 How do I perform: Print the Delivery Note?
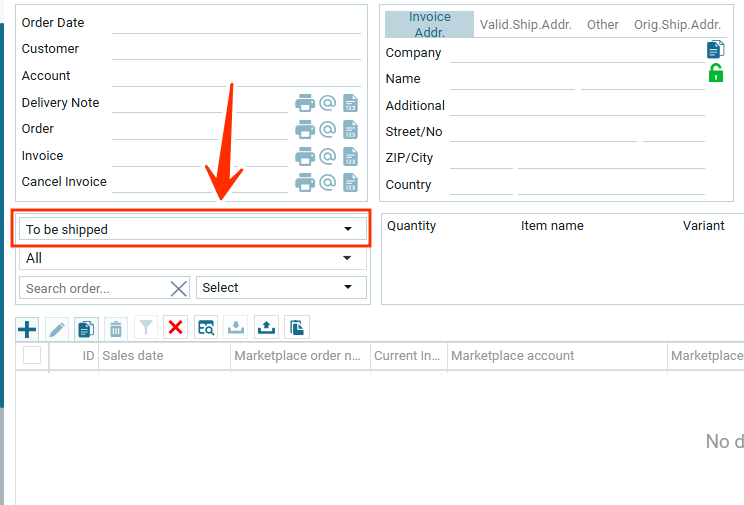[x=305, y=103]
